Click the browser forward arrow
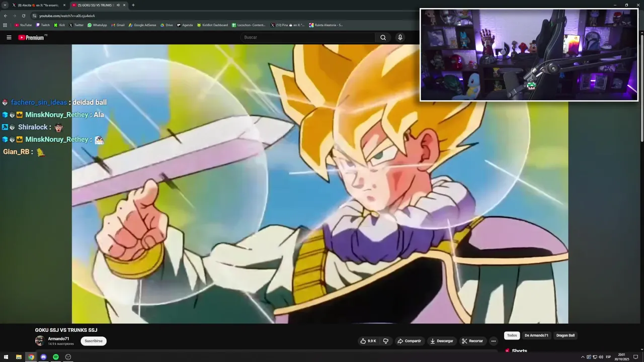644x362 pixels. [x=14, y=16]
